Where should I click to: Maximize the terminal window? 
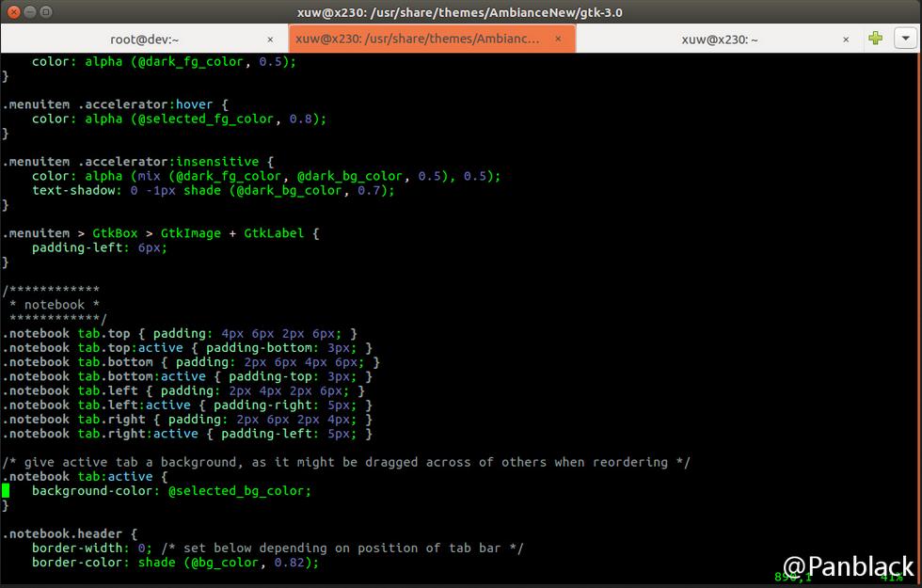pyautogui.click(x=46, y=12)
